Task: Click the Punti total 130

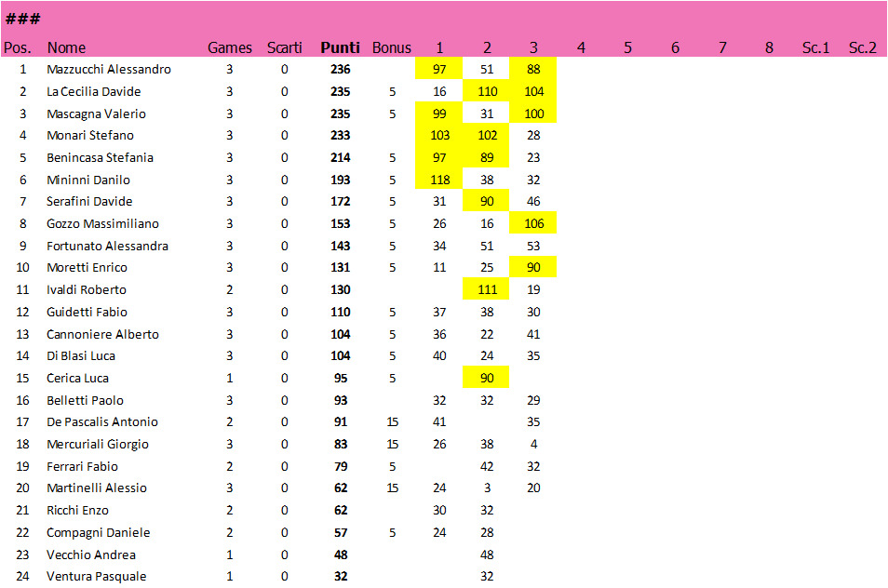Action: pyautogui.click(x=341, y=289)
